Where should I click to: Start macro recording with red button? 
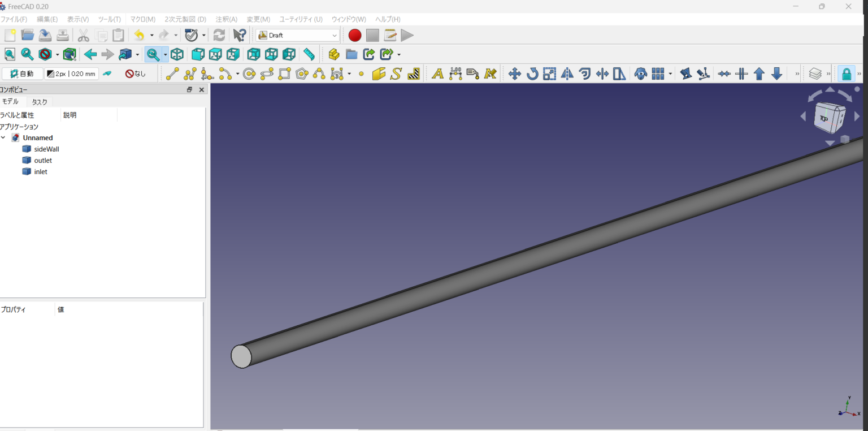pos(354,35)
